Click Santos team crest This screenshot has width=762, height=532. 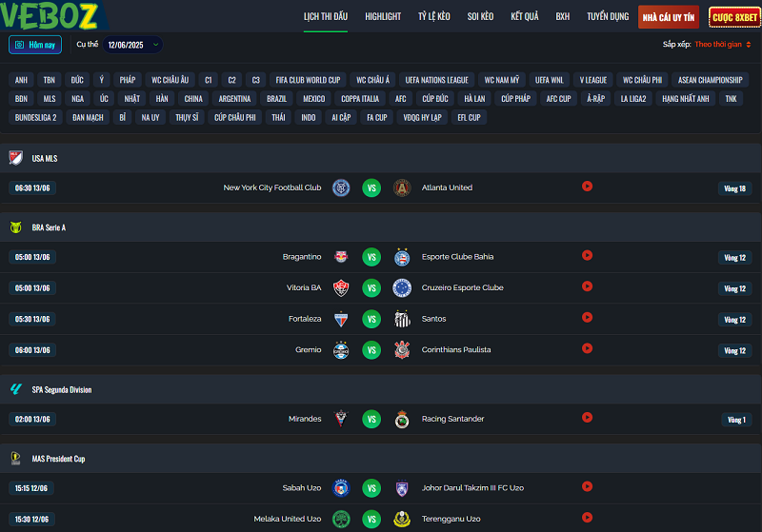click(402, 319)
